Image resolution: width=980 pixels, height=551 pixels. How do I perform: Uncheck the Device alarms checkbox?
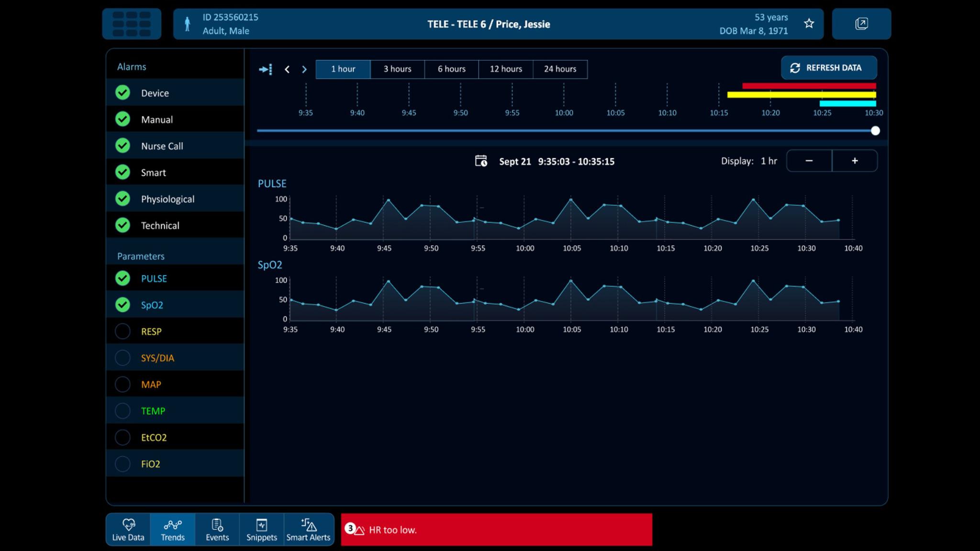click(x=123, y=93)
